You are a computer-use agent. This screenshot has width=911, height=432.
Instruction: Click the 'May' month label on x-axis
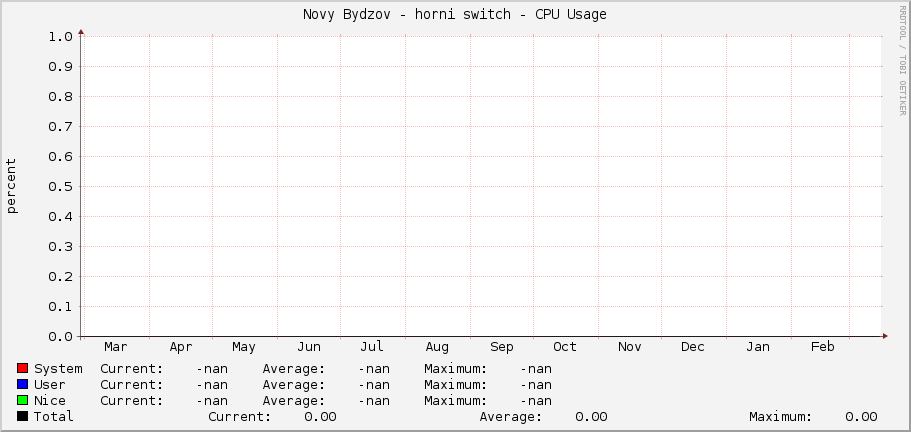243,347
